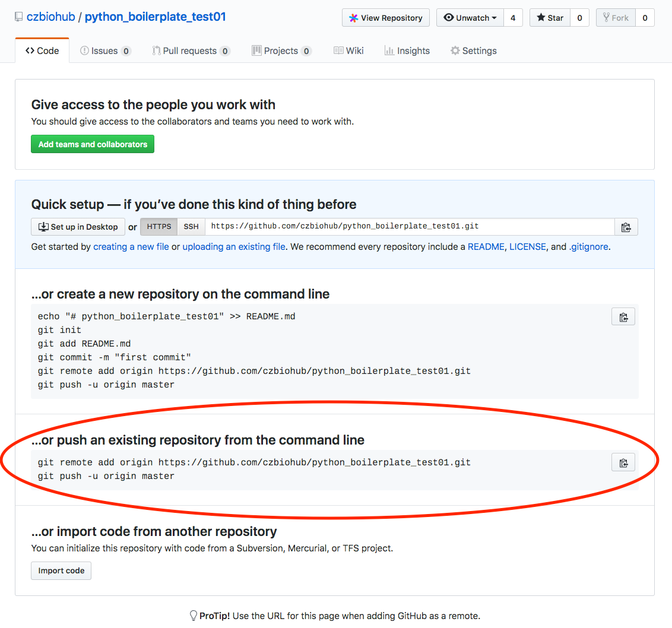Click "...or push an existing repository" heading
The width and height of the screenshot is (672, 628).
pos(198,440)
